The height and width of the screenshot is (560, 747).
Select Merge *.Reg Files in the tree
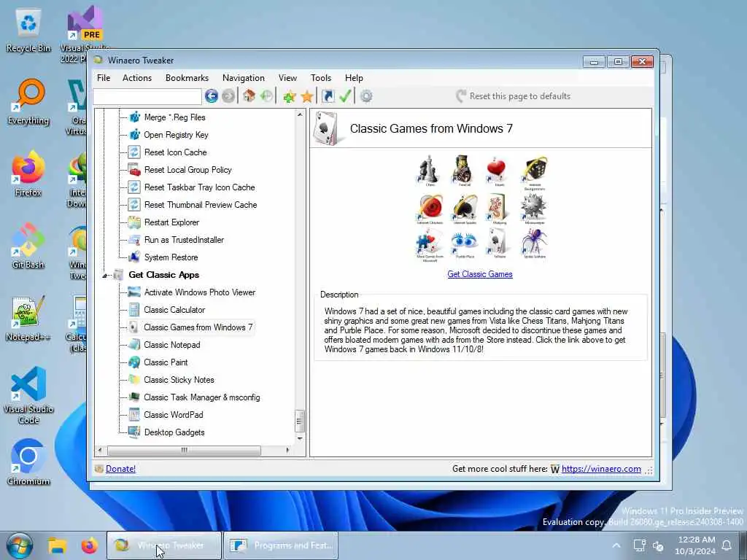pos(174,117)
